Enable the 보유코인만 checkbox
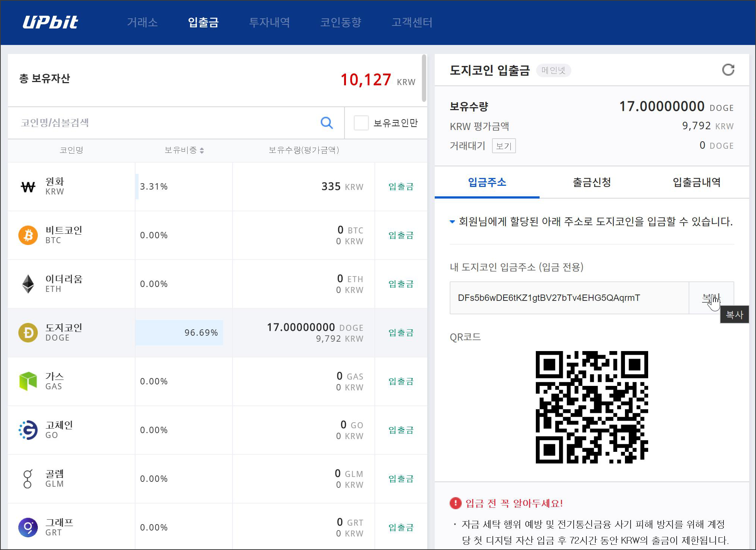756x550 pixels. [x=361, y=123]
